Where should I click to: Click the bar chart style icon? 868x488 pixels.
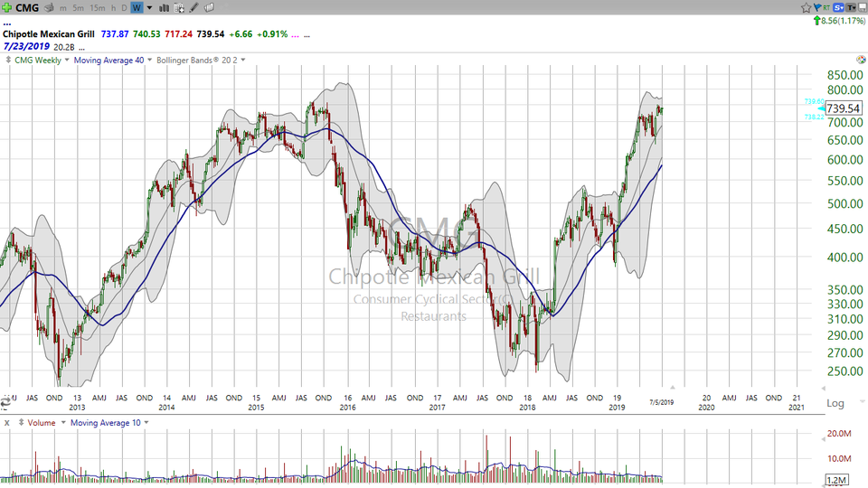[x=165, y=8]
